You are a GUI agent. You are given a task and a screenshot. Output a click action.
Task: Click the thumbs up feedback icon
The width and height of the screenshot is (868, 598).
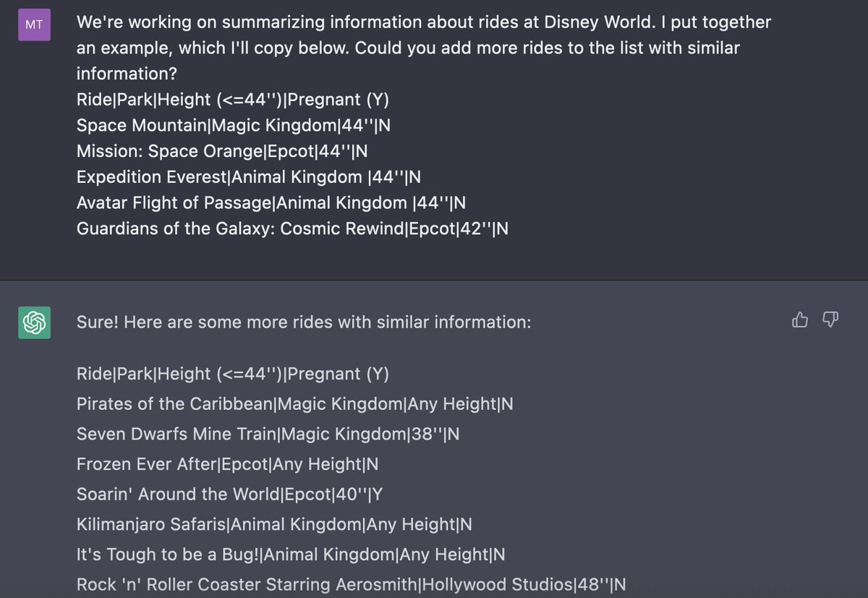(800, 320)
